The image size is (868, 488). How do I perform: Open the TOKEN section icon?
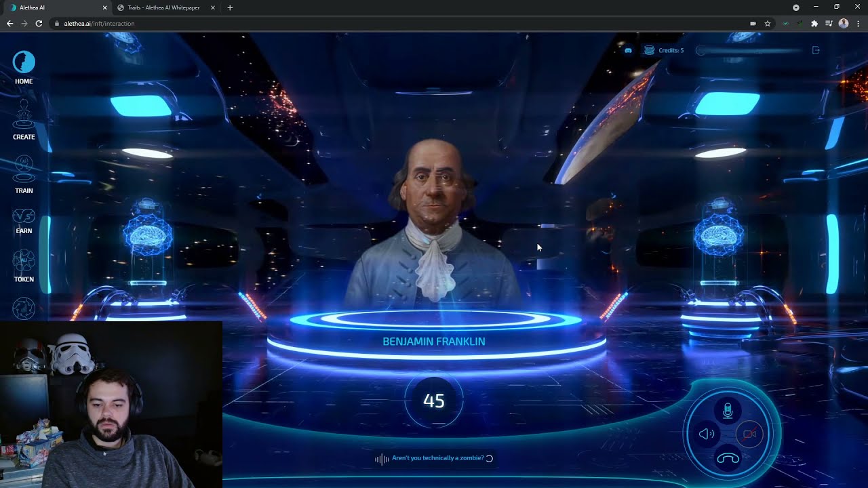click(x=24, y=260)
